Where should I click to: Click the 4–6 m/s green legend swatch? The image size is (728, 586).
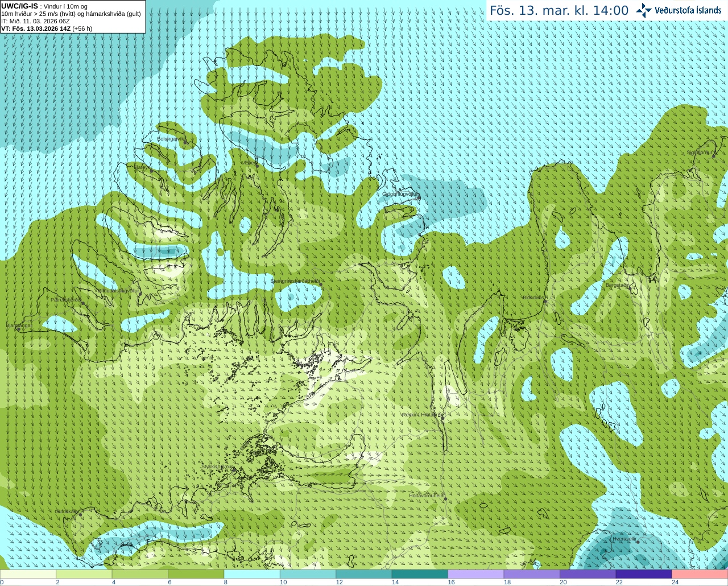pyautogui.click(x=140, y=574)
